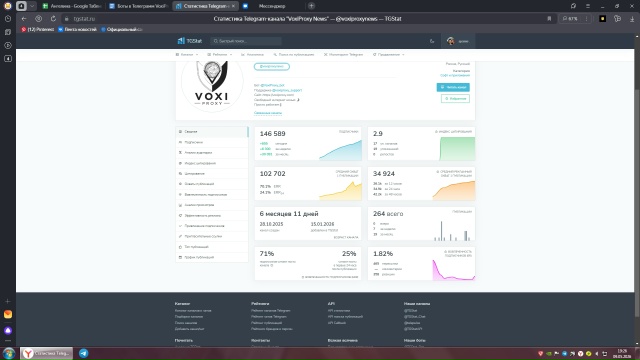Open Подписчики section in sidebar
This screenshot has height=360, width=640.
click(212, 142)
